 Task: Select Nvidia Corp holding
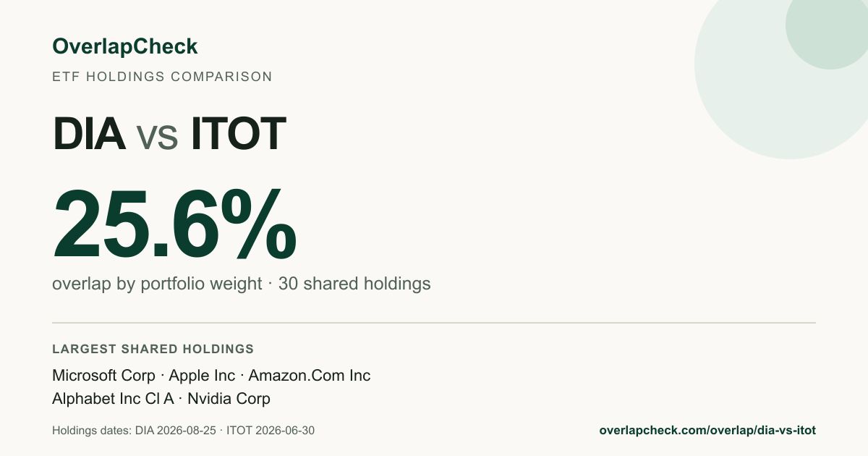[x=229, y=399]
